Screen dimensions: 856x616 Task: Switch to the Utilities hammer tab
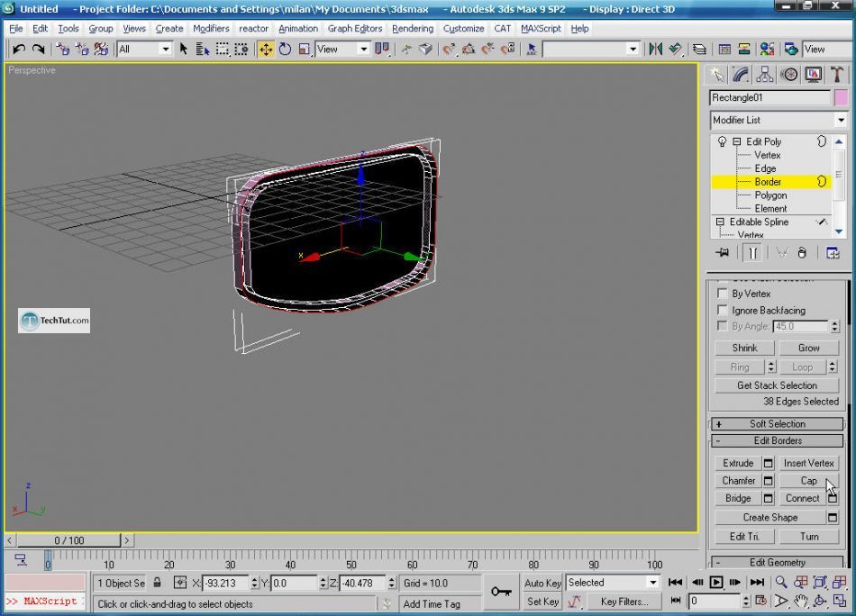click(x=837, y=74)
